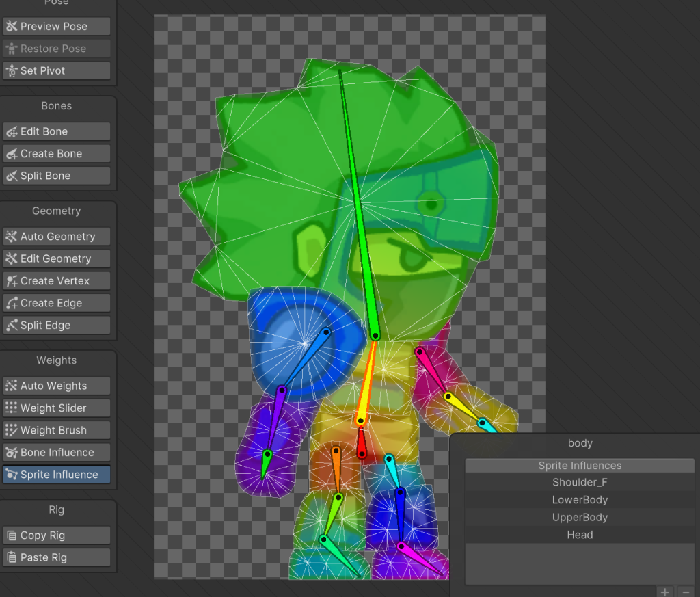Select Shoulder_F in Sprite Influences list
Screen dimensions: 700x597
click(x=580, y=482)
